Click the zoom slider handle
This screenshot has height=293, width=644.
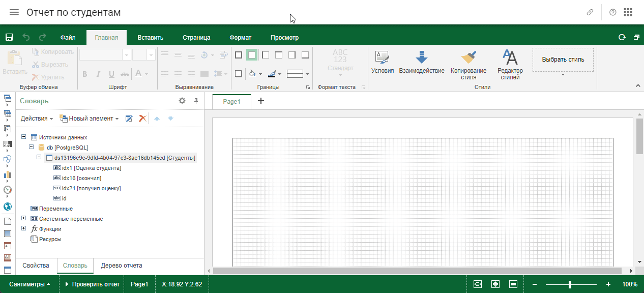click(570, 284)
